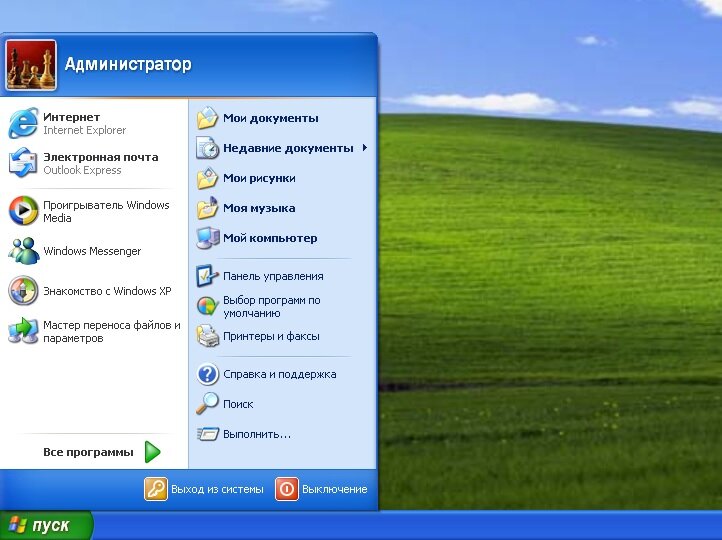Click Выход из системы text
The height and width of the screenshot is (540, 722).
(x=217, y=489)
